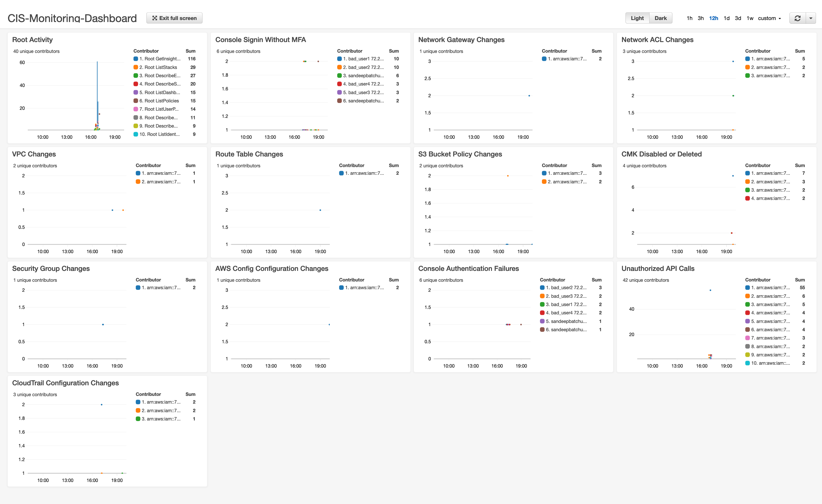Screen dimensions: 822x504
Task: Click the Exit full screen button
Action: pyautogui.click(x=174, y=18)
